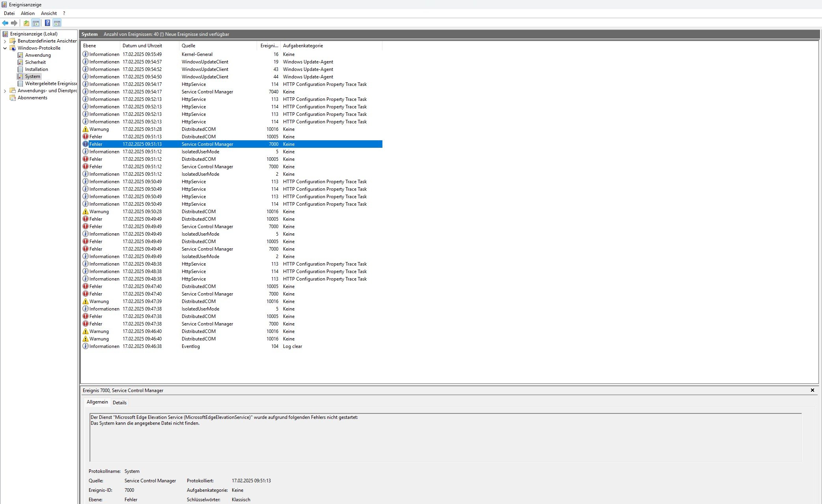Viewport: 822px width, 504px height.
Task: Open the Aktion menu
Action: coord(28,13)
